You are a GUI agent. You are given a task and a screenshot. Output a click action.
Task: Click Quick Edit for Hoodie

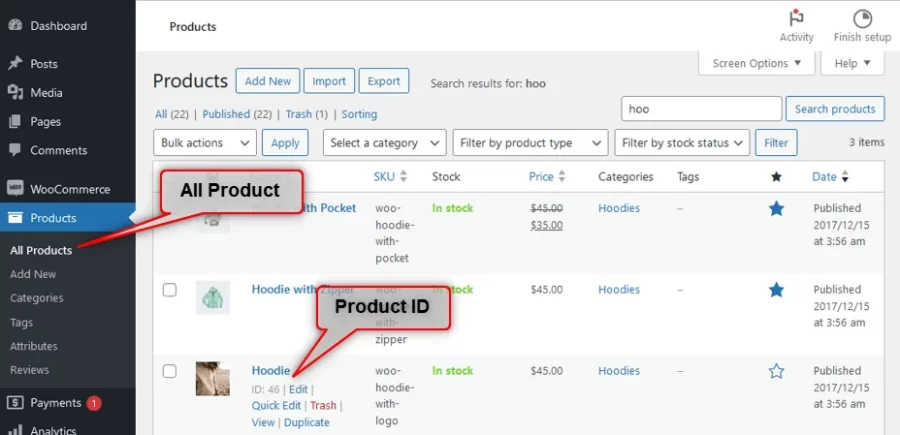(276, 406)
